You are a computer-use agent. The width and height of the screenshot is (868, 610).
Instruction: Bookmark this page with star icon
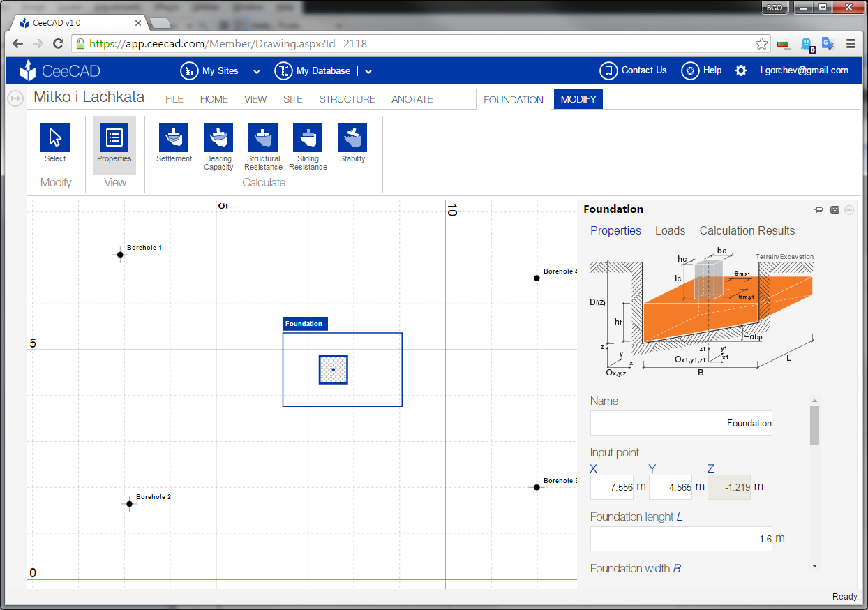point(761,43)
